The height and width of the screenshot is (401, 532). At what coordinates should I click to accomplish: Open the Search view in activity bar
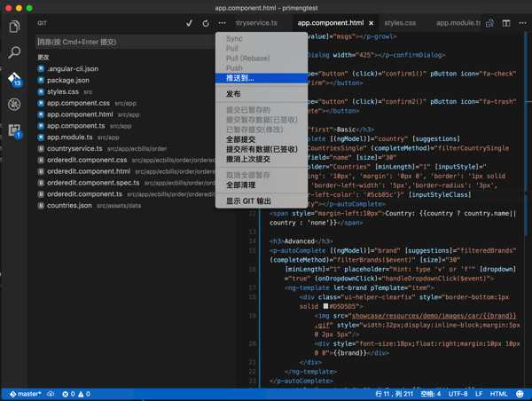click(14, 52)
